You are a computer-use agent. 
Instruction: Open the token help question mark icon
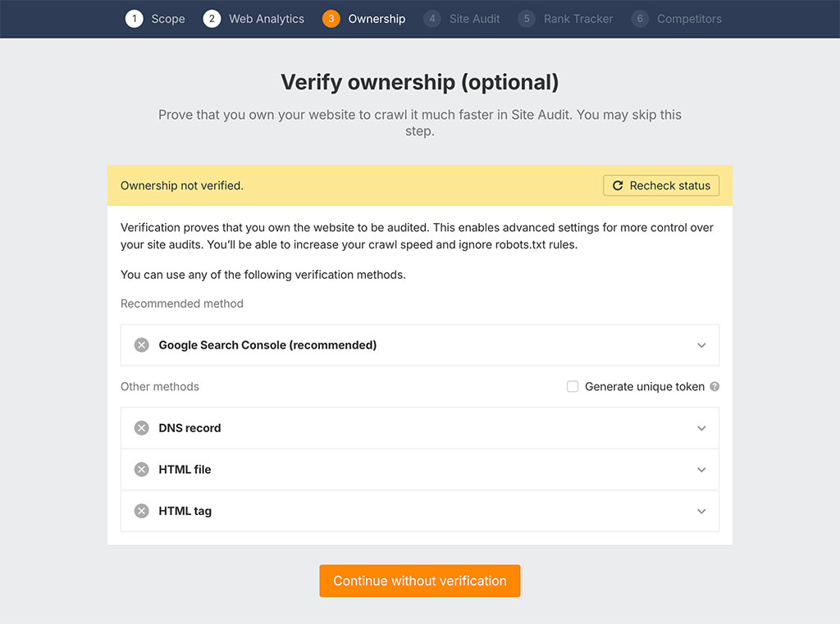click(x=714, y=386)
